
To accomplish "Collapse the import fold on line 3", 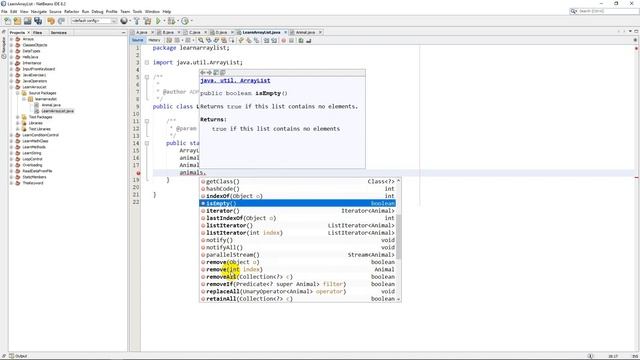I will pos(147,62).
